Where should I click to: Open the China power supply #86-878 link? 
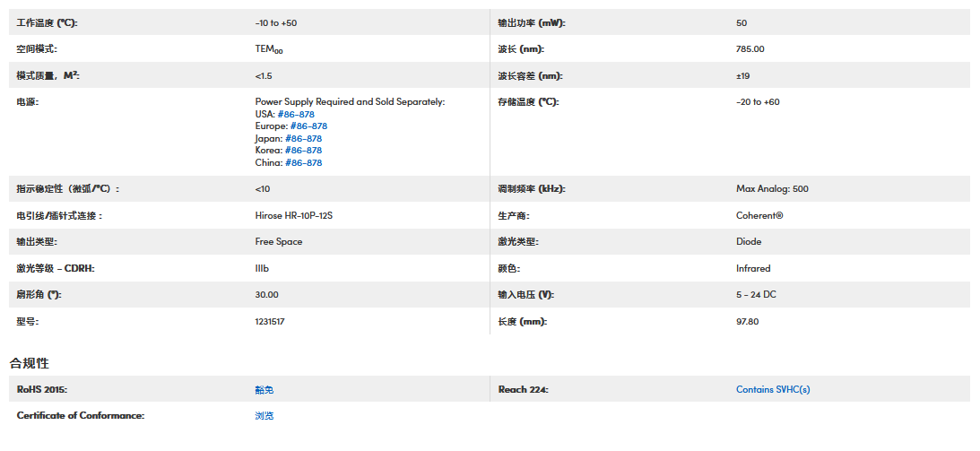tap(303, 163)
